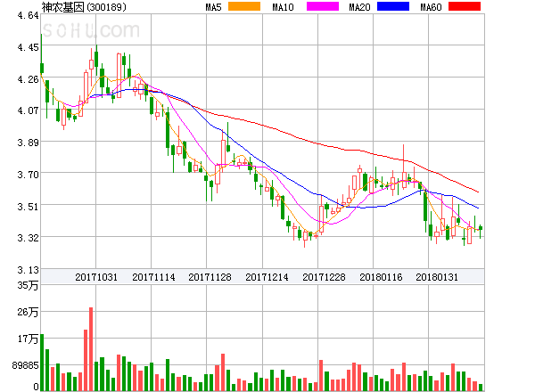Click the blue MA20 legend swatch
The width and height of the screenshot is (535, 392).
coord(392,7)
